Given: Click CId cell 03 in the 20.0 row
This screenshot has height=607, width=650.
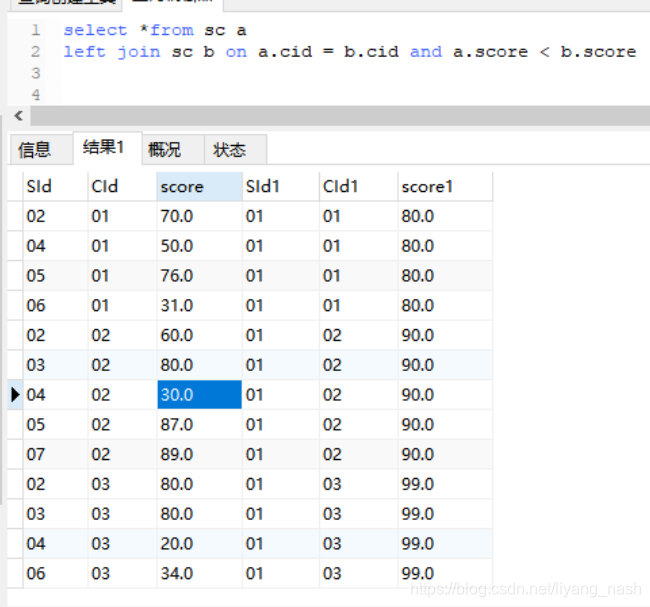Looking at the screenshot, I should point(122,544).
